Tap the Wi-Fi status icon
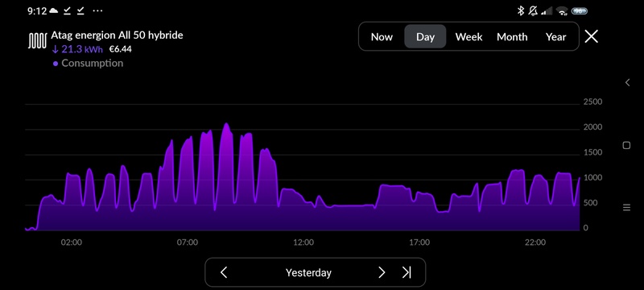Image resolution: width=644 pixels, height=290 pixels. 561,11
